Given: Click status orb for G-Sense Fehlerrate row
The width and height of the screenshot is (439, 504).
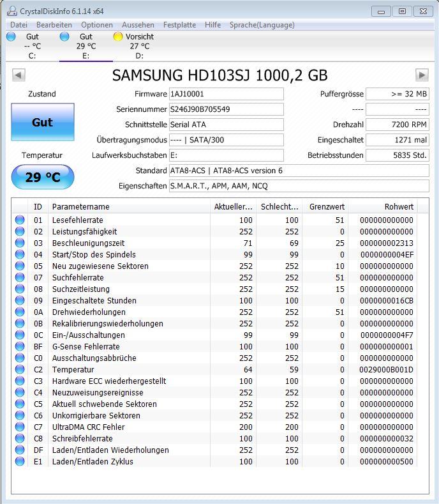Looking at the screenshot, I should (20, 346).
